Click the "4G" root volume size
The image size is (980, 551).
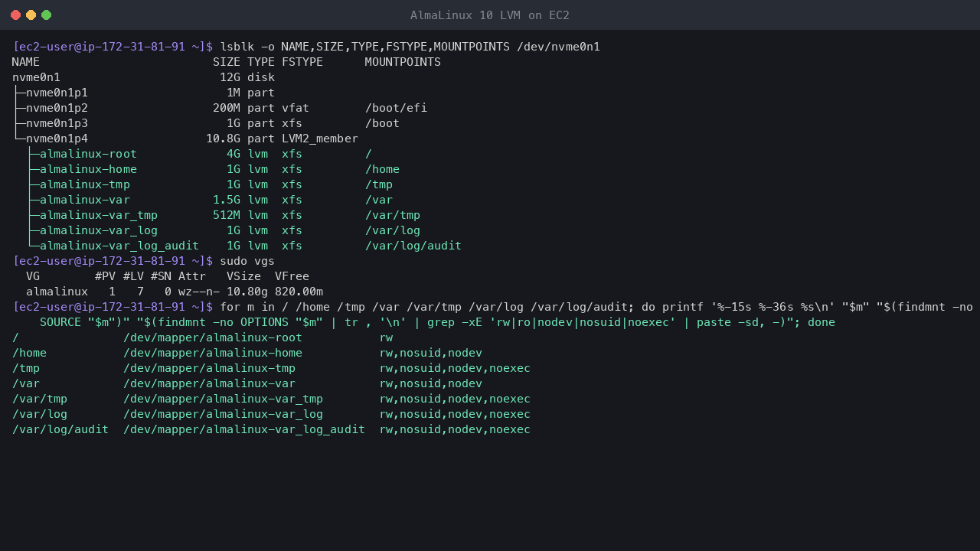click(234, 154)
